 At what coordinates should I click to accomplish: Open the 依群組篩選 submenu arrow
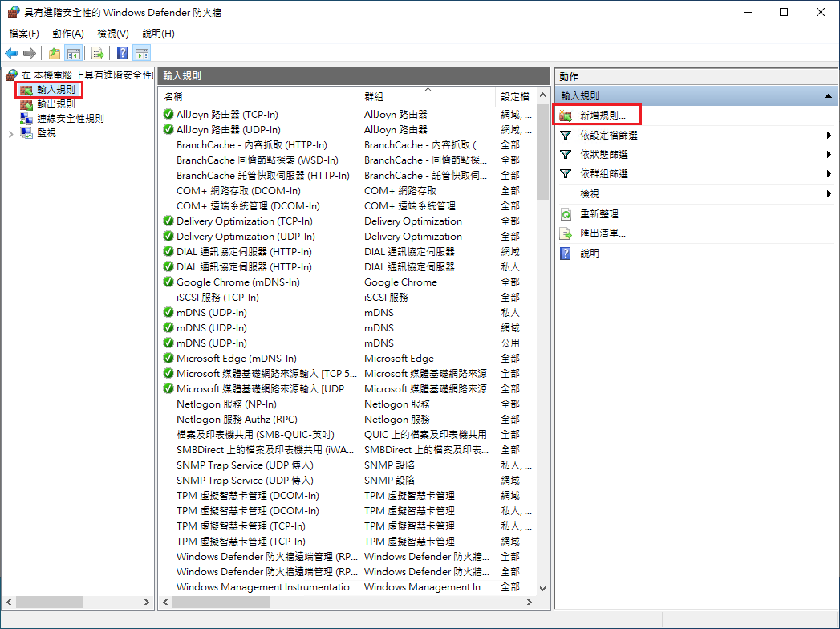tap(829, 174)
